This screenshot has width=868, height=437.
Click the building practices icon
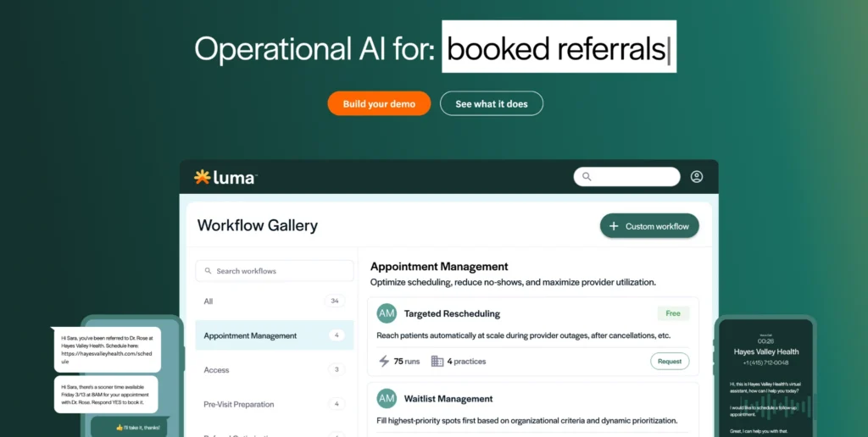click(x=437, y=362)
